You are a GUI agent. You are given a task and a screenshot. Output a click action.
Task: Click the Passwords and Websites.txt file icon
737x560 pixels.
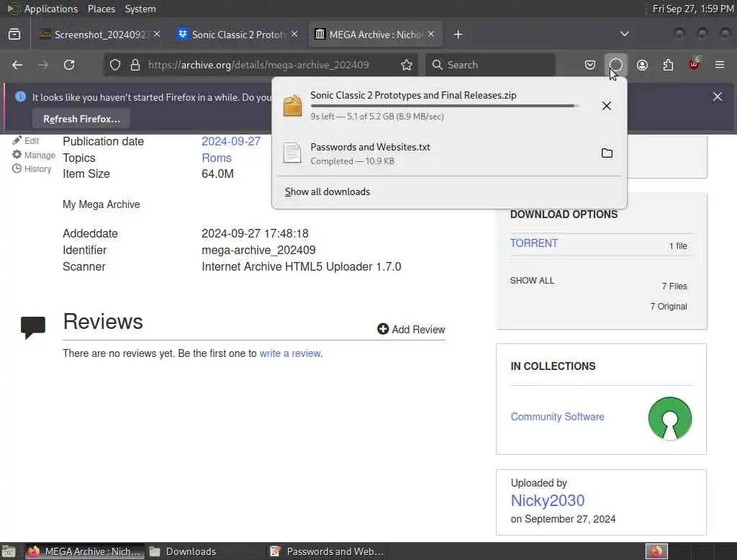[292, 153]
